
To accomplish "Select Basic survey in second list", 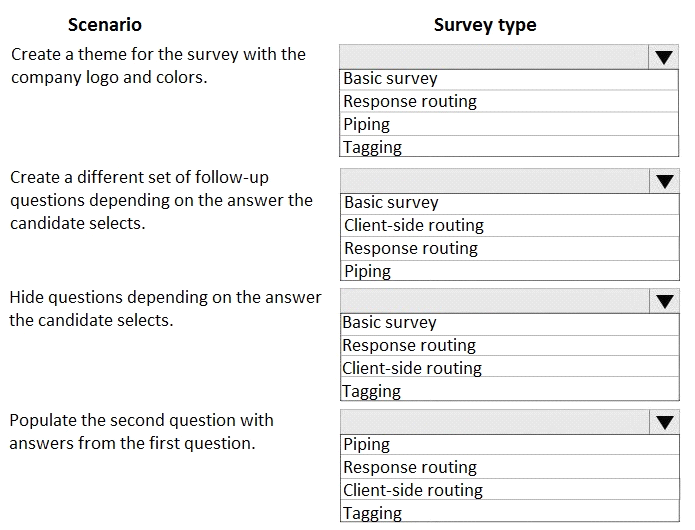I will click(x=510, y=204).
